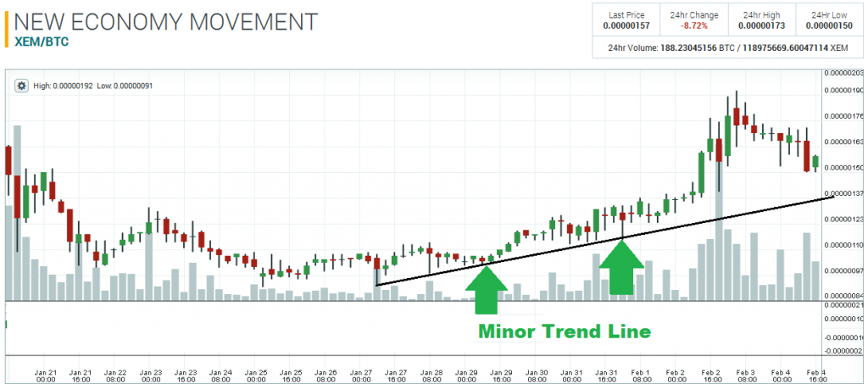Click the 0.00000176 price axis label

[x=845, y=116]
